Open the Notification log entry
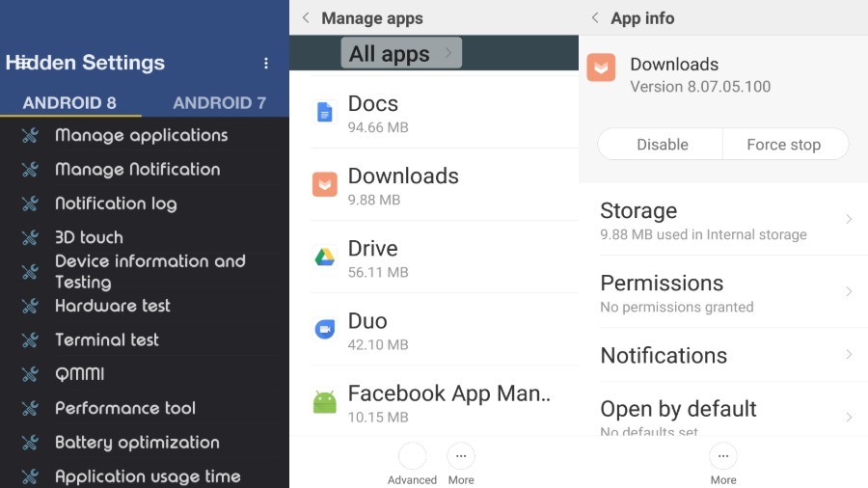The width and height of the screenshot is (868, 488). [116, 203]
